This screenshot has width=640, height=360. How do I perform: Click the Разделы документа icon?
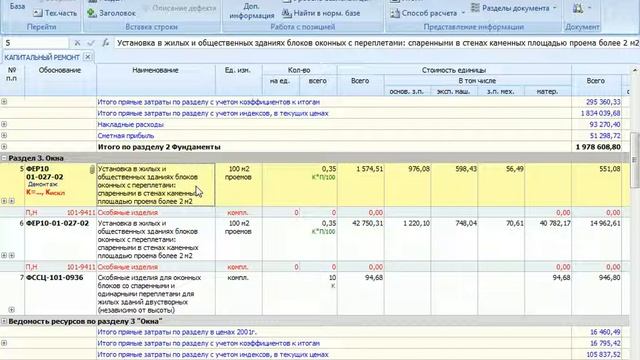pos(475,8)
